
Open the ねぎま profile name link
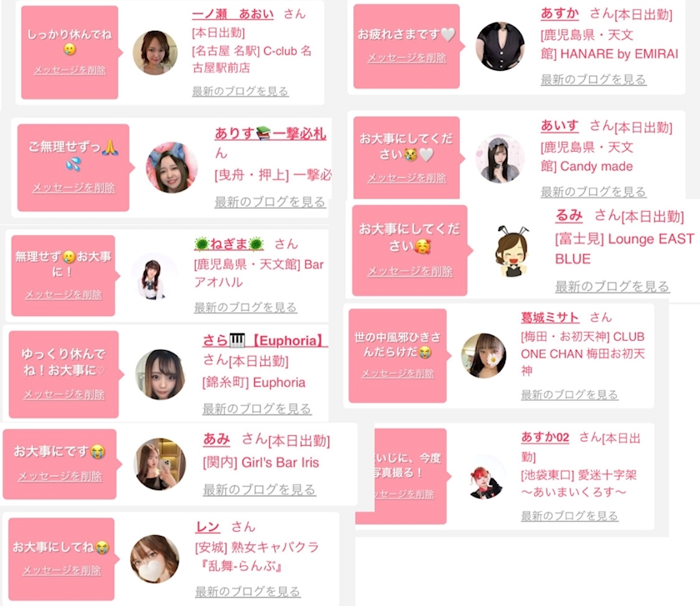229,244
